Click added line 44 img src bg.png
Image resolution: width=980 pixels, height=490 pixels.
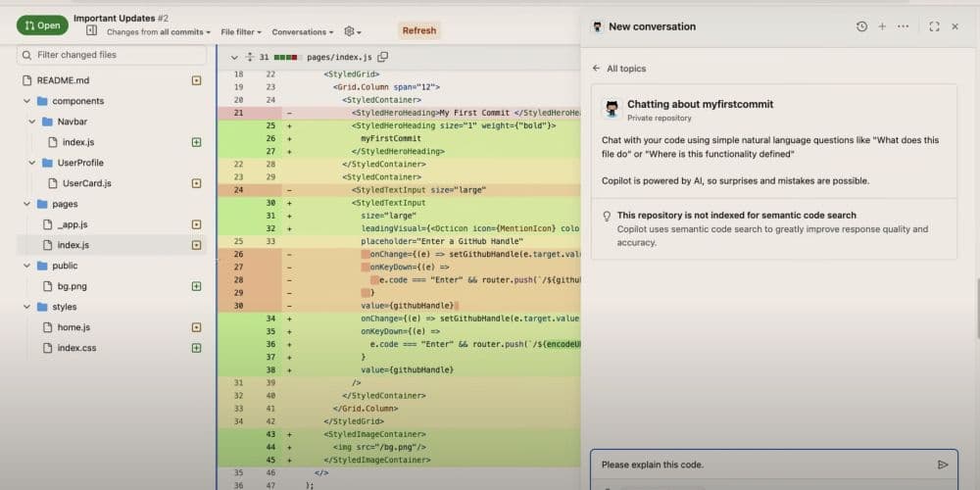(x=400, y=447)
